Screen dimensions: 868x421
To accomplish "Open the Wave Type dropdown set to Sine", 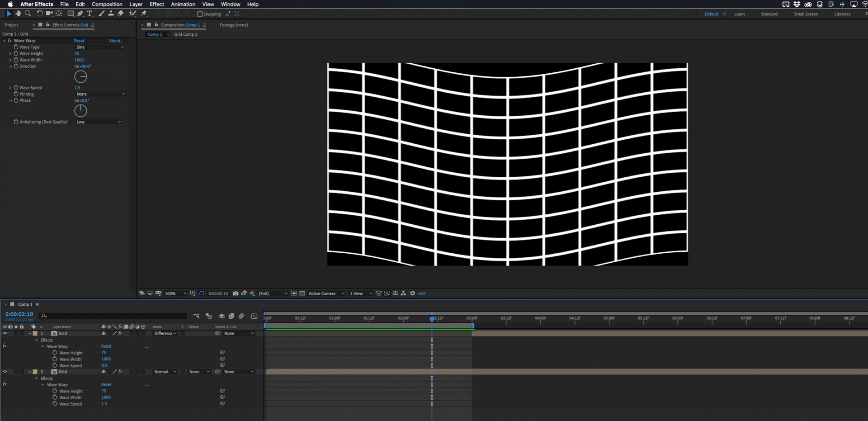I will [x=100, y=47].
